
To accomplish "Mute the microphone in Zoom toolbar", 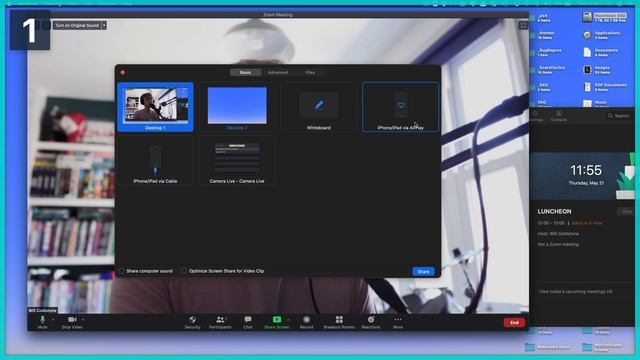I will pos(42,322).
